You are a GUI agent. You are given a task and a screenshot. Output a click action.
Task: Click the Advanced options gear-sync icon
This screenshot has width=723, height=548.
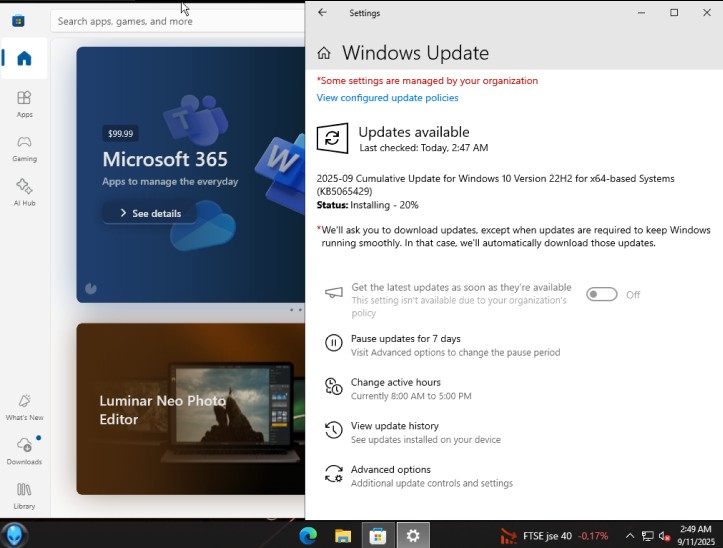[334, 474]
